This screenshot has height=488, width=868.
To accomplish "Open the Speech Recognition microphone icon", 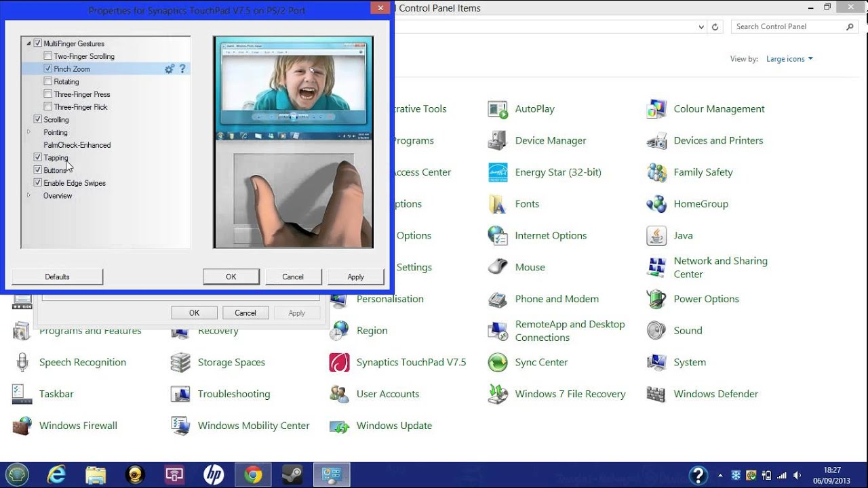I will (x=22, y=363).
